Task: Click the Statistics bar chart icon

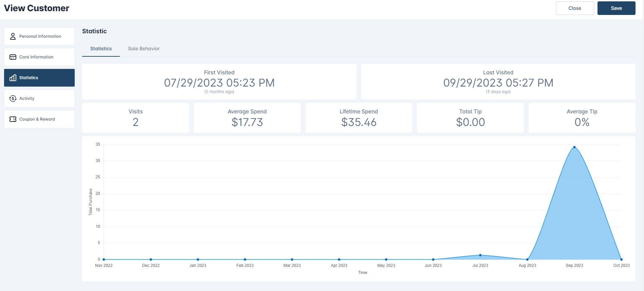Action: tap(13, 78)
